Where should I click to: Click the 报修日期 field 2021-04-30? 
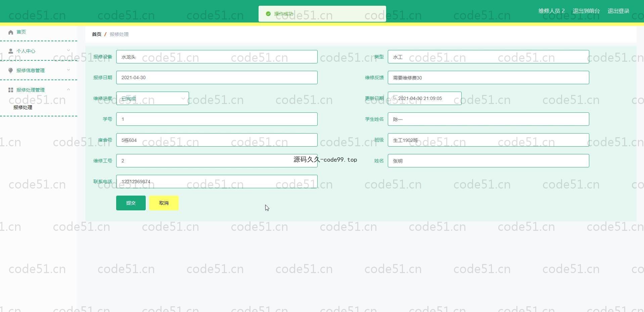217,77
